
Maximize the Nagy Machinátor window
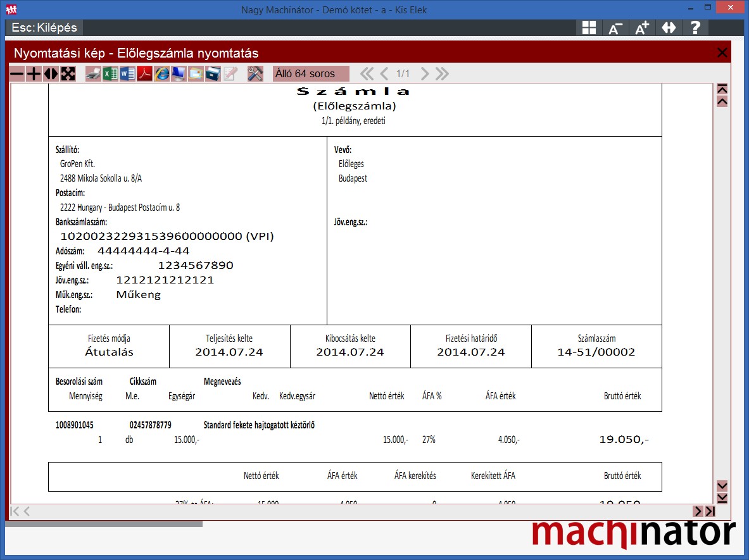pos(708,8)
